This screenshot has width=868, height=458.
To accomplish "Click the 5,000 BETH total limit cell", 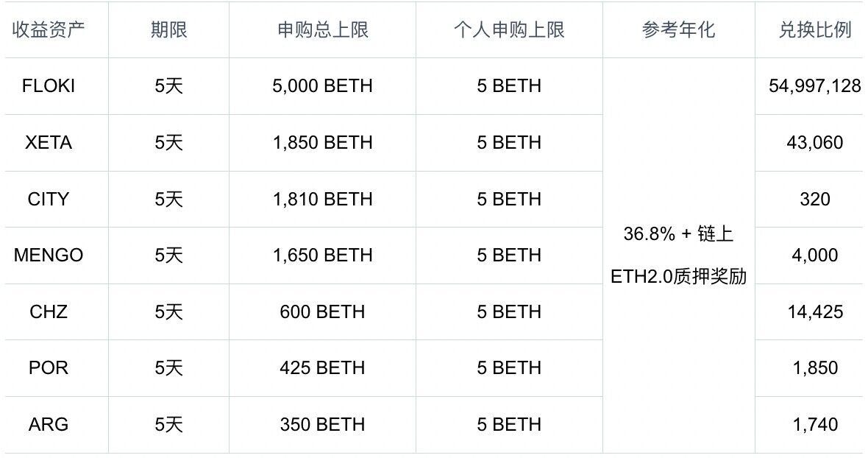I will 322,86.
